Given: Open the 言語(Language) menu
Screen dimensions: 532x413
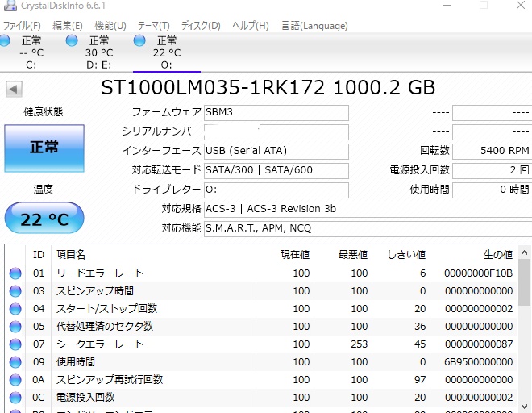Looking at the screenshot, I should (x=314, y=26).
